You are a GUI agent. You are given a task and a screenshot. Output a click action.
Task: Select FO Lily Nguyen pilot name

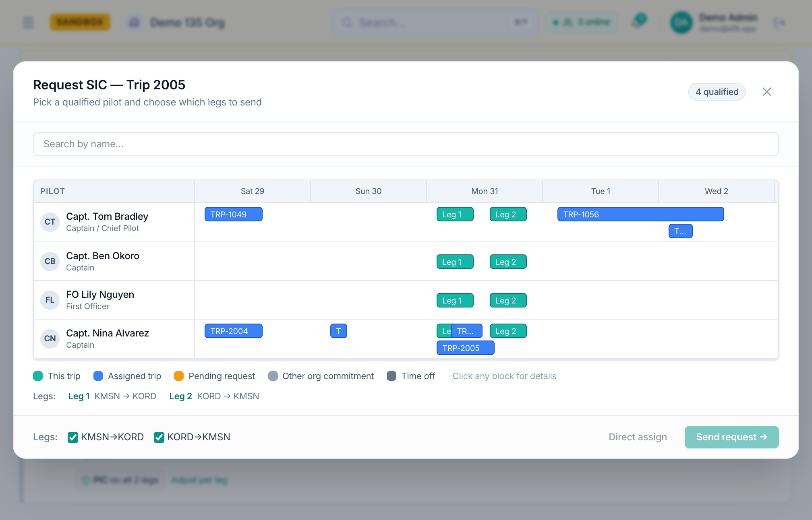[x=100, y=295]
